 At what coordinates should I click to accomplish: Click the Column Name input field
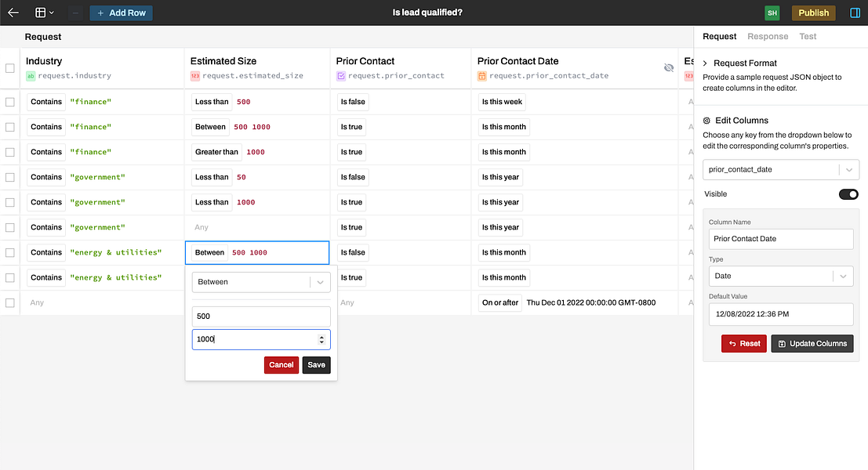pyautogui.click(x=780, y=239)
